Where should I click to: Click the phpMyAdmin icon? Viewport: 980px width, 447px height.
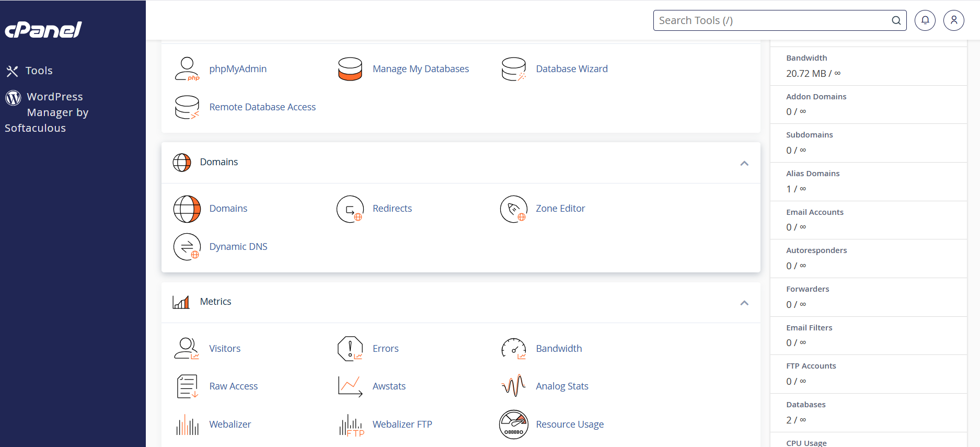click(187, 69)
